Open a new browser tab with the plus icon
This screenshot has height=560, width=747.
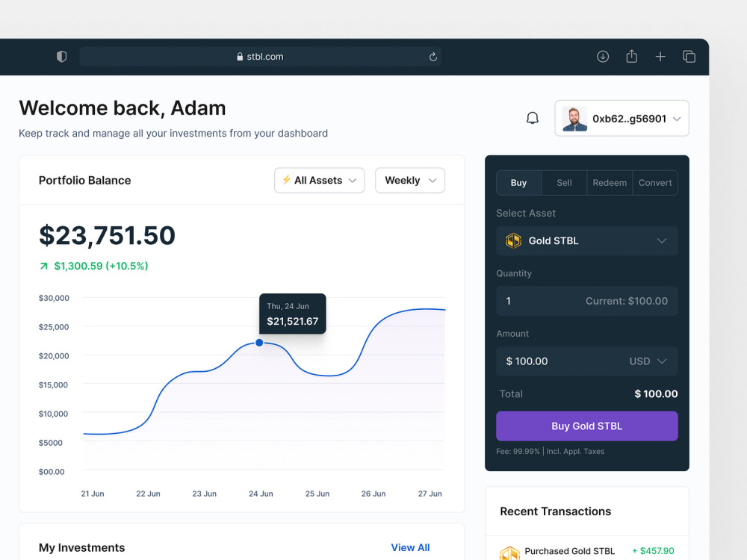(x=660, y=56)
